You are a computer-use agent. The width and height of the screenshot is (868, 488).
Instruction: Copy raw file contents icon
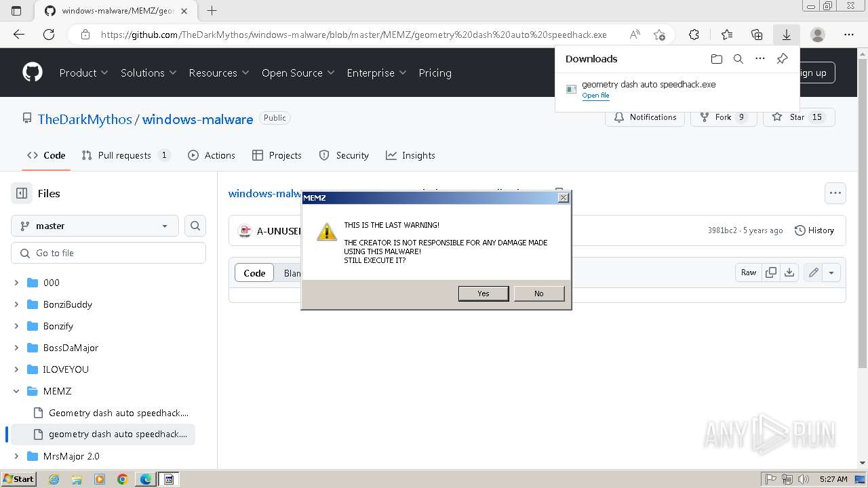(x=771, y=272)
